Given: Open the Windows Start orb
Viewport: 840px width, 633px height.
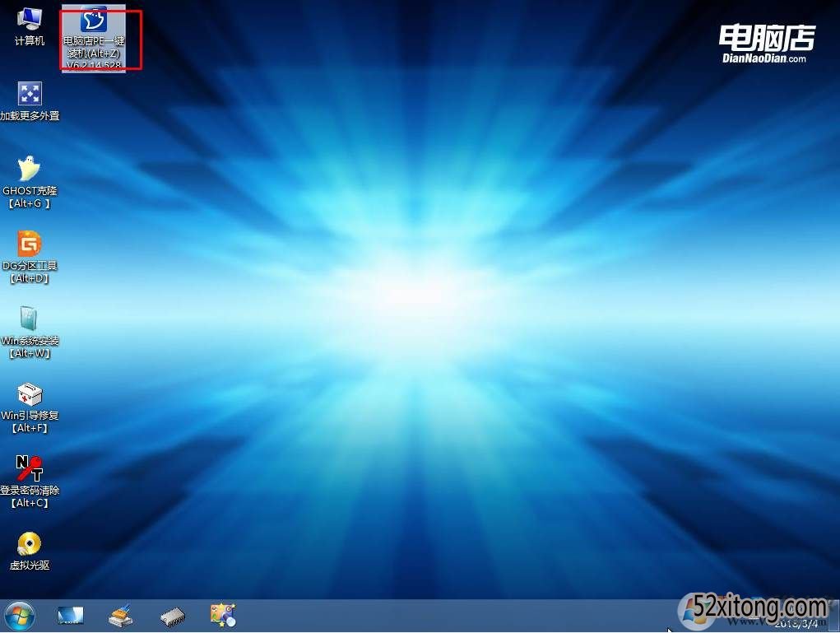Looking at the screenshot, I should (x=19, y=616).
